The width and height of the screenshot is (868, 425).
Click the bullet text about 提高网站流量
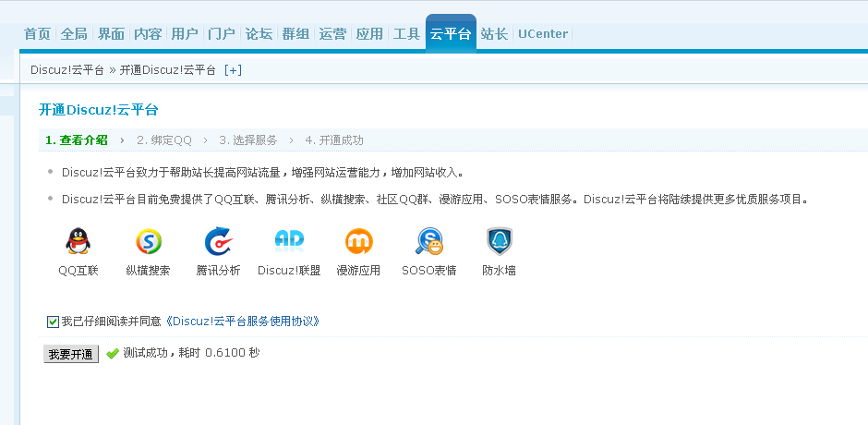coord(263,173)
